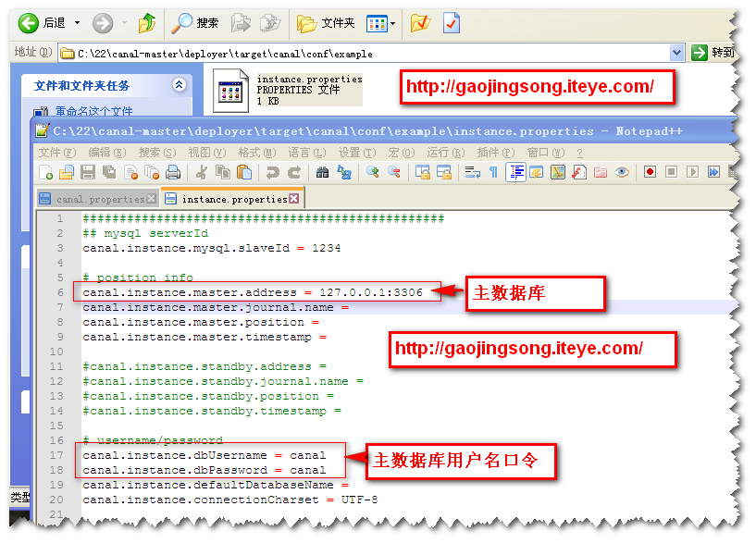The height and width of the screenshot is (543, 756).
Task: Stop macro recording with the square icon
Action: [x=671, y=172]
